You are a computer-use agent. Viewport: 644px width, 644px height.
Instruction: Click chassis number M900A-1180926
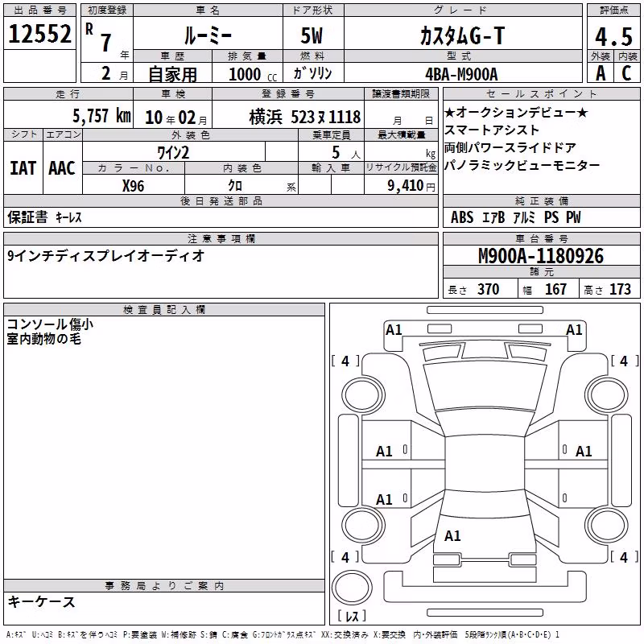tap(541, 256)
